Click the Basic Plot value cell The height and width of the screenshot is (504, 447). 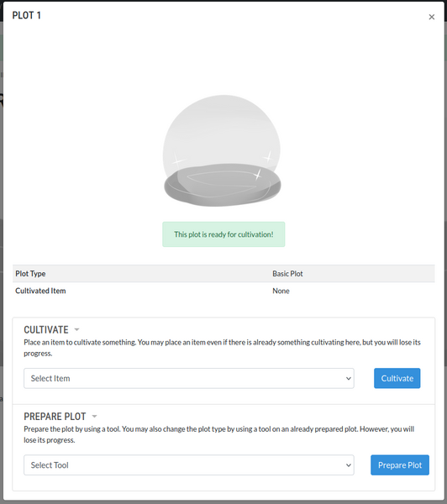pos(287,274)
